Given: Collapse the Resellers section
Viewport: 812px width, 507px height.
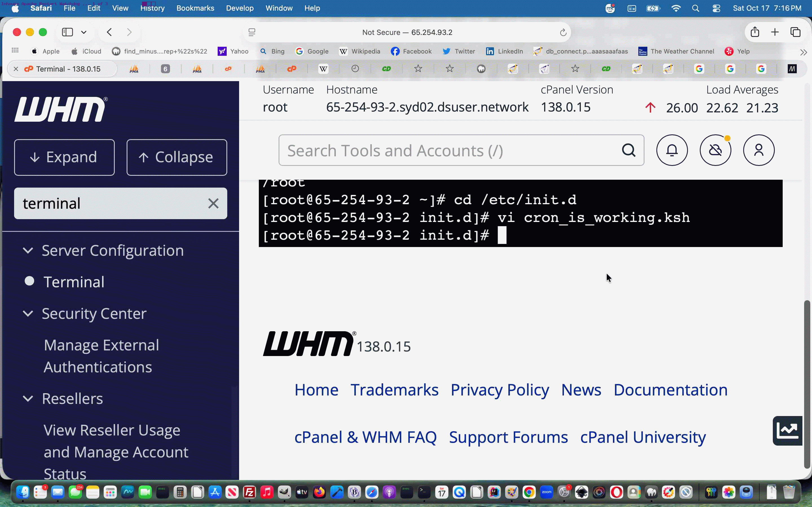Looking at the screenshot, I should 28,398.
